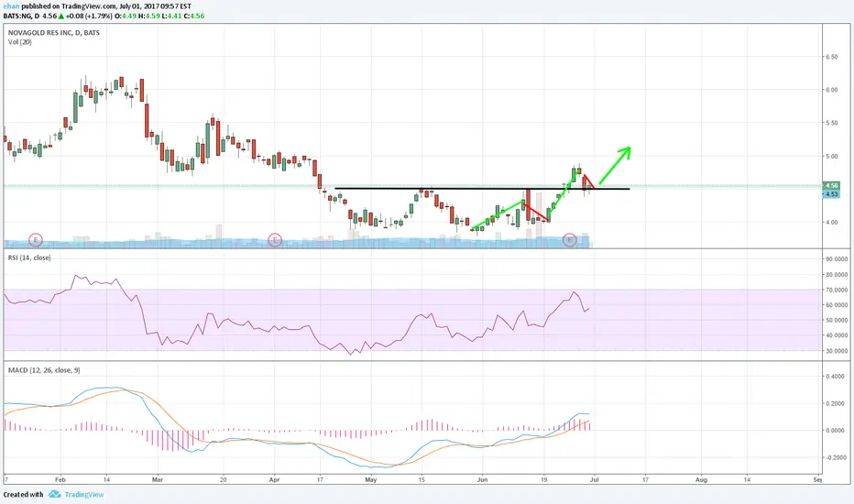Click the 6.50 price axis label
Screen dimensions: 854x504
[832, 57]
